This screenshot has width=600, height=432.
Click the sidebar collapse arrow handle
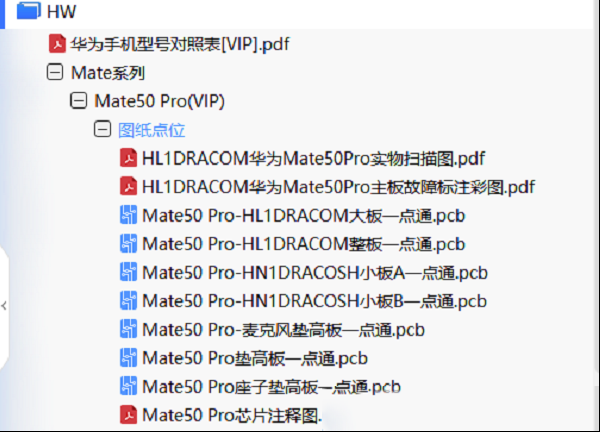click(4, 306)
